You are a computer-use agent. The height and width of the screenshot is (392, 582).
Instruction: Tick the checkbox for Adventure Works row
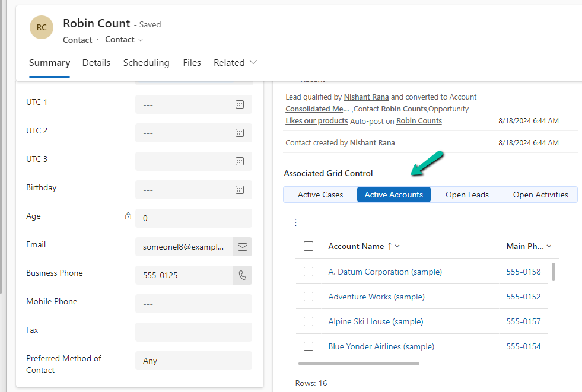[x=309, y=297]
